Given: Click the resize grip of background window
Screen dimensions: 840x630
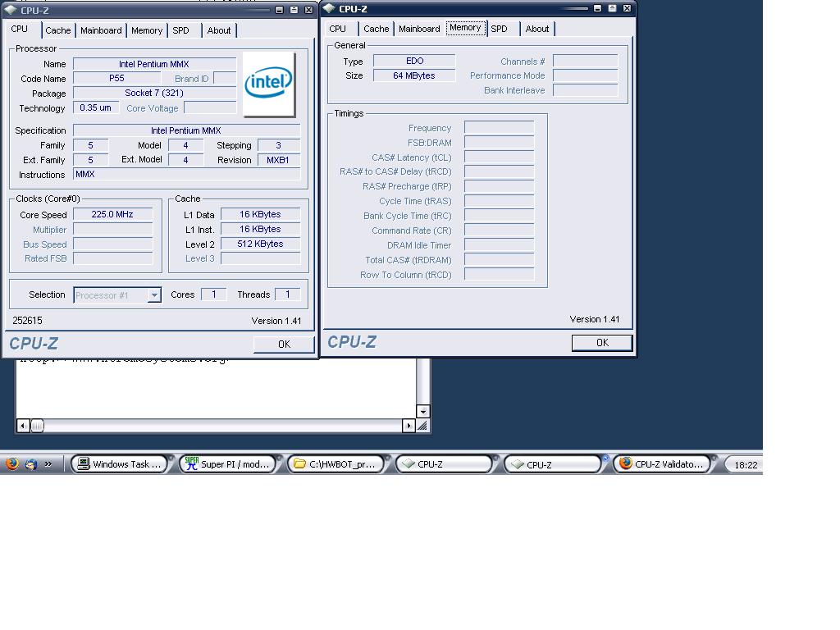Looking at the screenshot, I should (423, 426).
